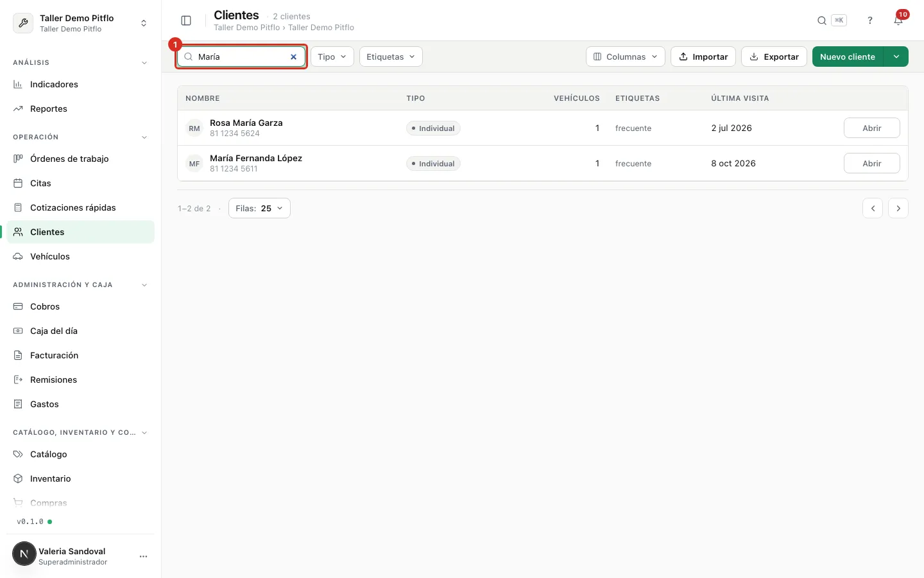
Task: Open the Etiquetas filter dropdown
Action: (391, 57)
